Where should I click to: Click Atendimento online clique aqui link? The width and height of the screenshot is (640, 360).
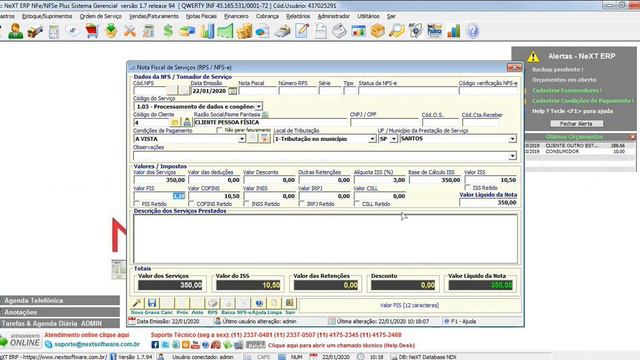(87, 335)
